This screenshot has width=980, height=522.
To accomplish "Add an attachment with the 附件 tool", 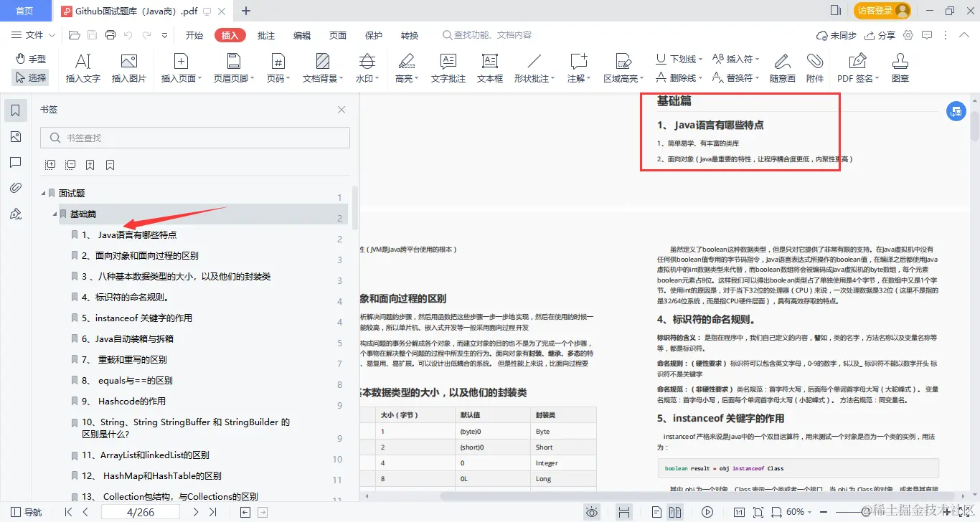I will [x=816, y=67].
